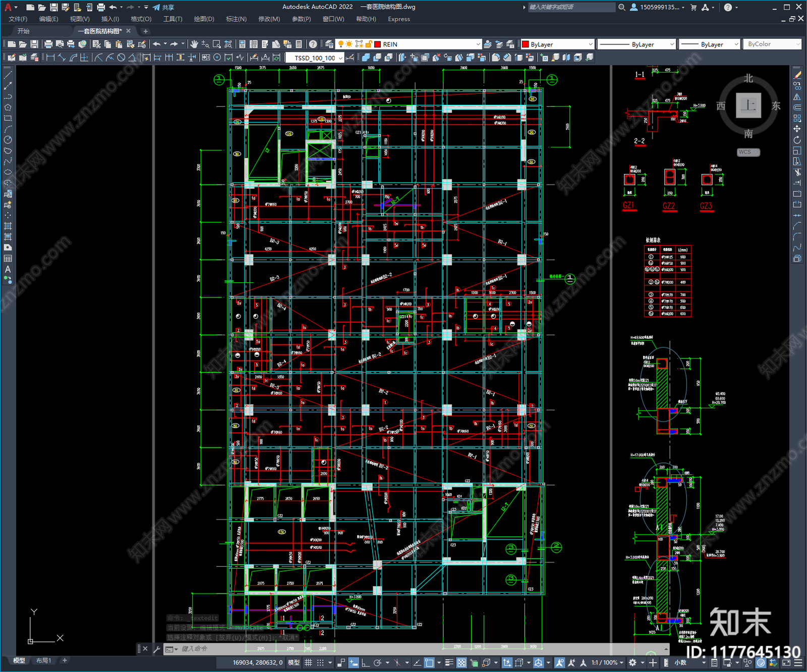Open the calculator tool icon
The image size is (807, 672).
coord(299,44)
